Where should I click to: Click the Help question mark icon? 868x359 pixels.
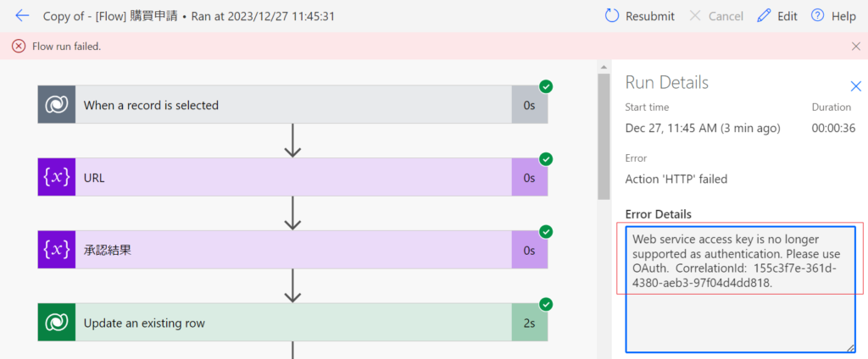817,16
